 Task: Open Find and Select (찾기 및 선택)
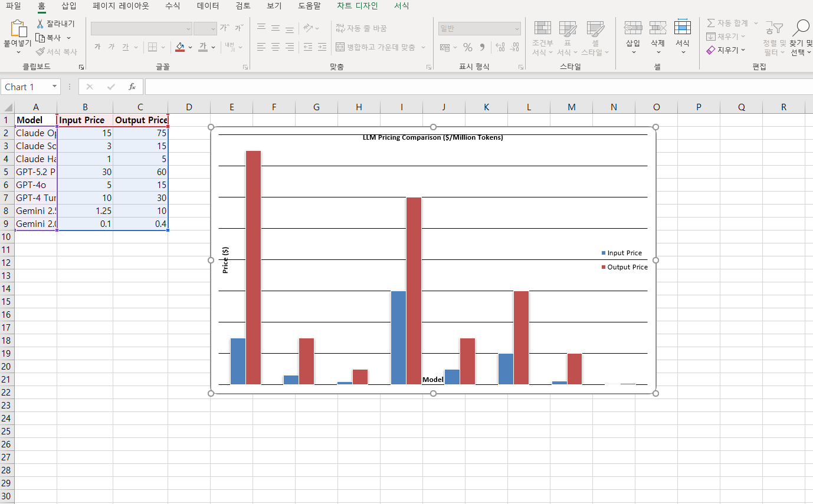click(x=801, y=38)
